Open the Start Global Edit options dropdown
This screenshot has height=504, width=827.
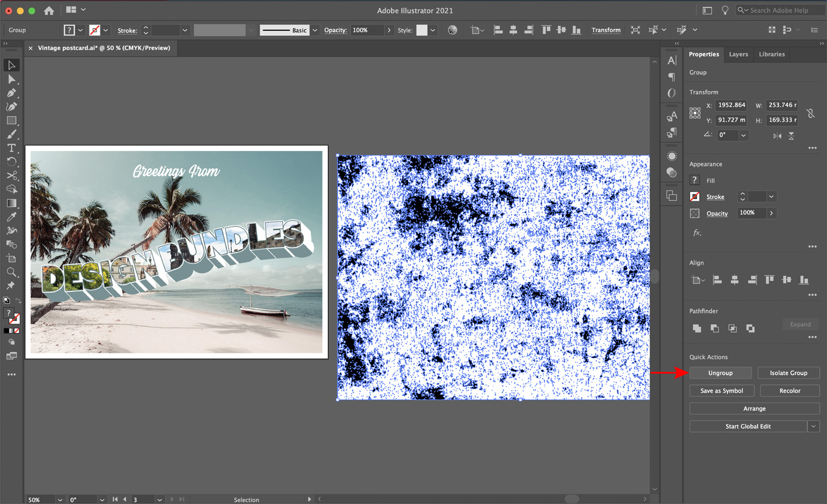click(813, 426)
